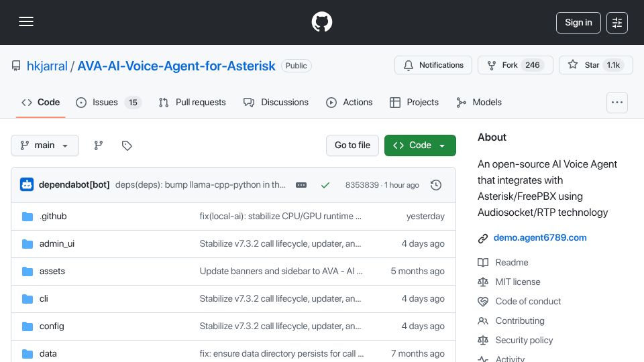Open commit 8353839

[362, 185]
